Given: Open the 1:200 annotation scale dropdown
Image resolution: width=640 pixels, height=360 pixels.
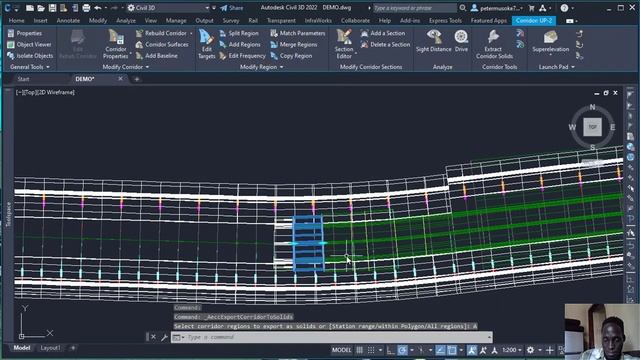Looking at the screenshot, I should click(512, 350).
